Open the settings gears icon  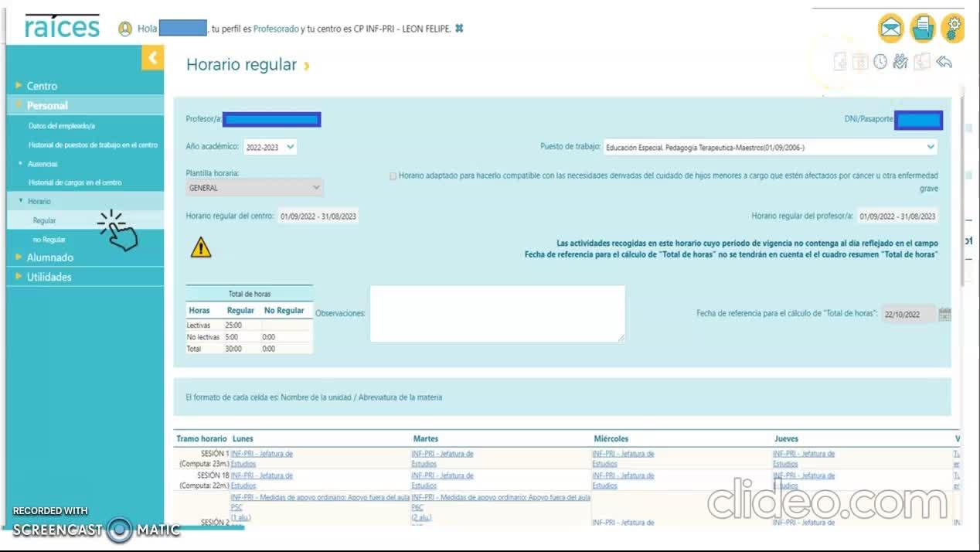coord(954,29)
